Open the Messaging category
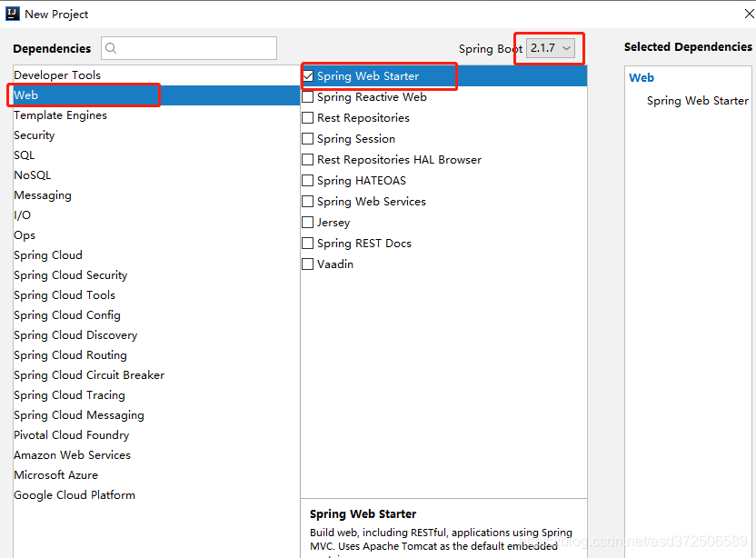 156,195
